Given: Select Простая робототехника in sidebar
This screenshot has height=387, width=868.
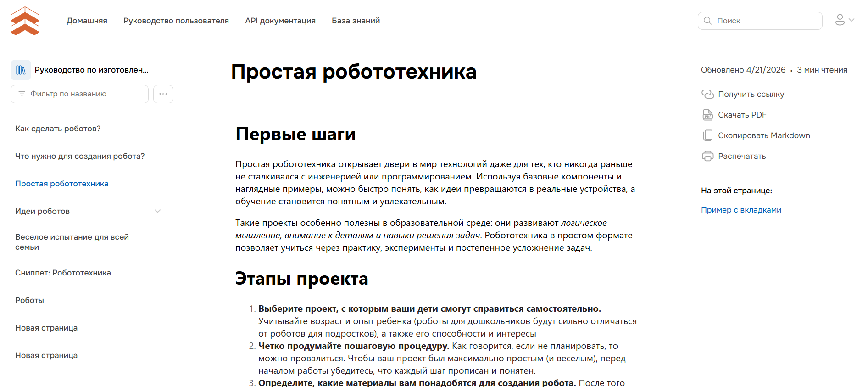Looking at the screenshot, I should pyautogui.click(x=62, y=184).
